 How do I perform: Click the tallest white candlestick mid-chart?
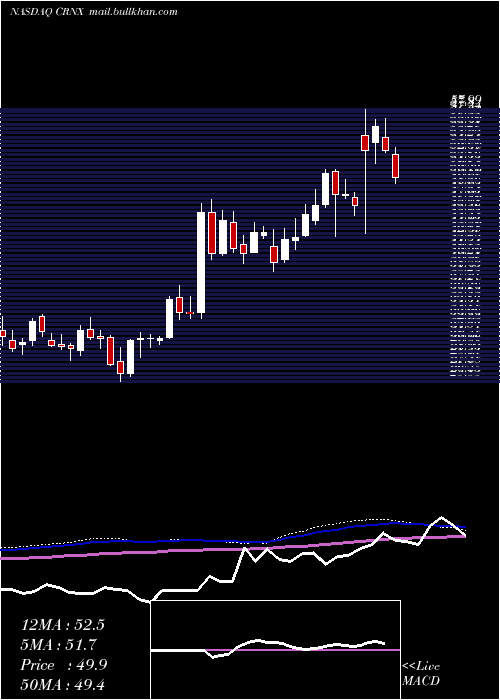201,261
